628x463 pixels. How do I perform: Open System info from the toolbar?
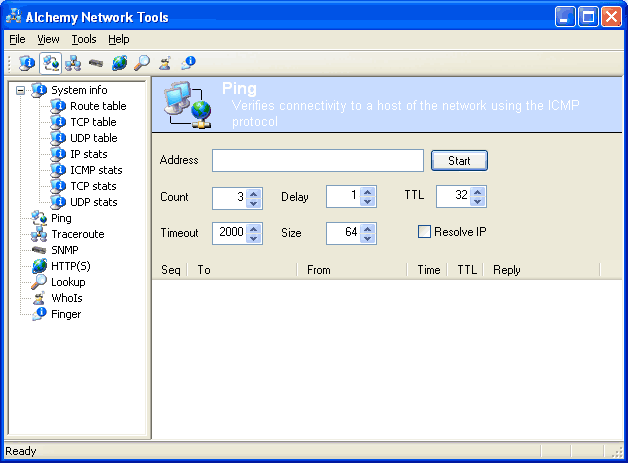click(27, 63)
